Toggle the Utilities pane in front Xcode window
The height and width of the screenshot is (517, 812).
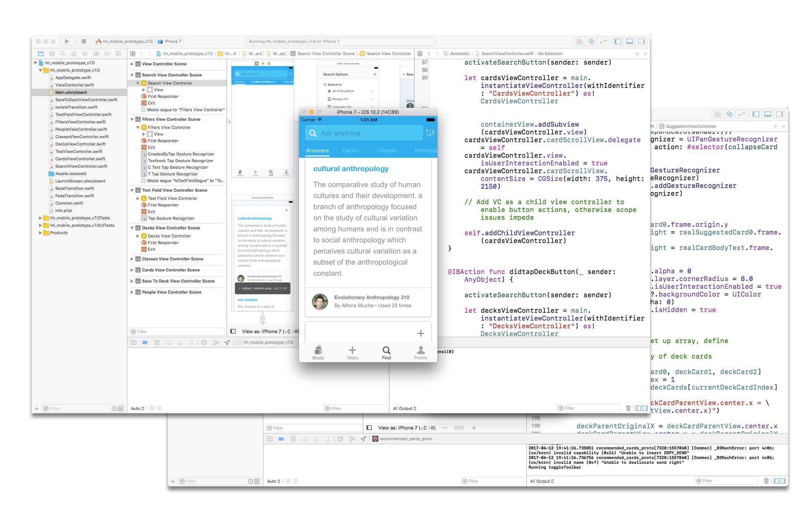tap(641, 41)
